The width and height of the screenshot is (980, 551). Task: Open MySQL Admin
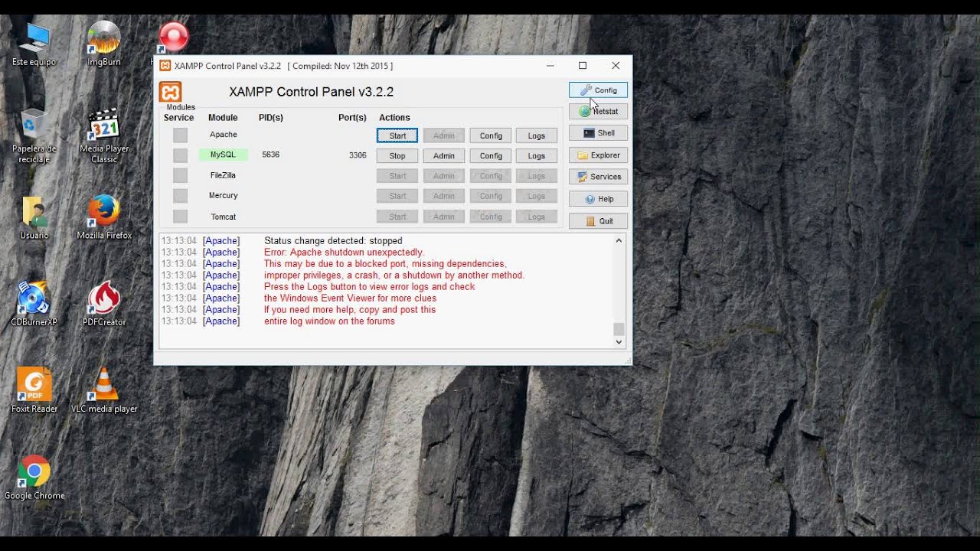click(444, 155)
